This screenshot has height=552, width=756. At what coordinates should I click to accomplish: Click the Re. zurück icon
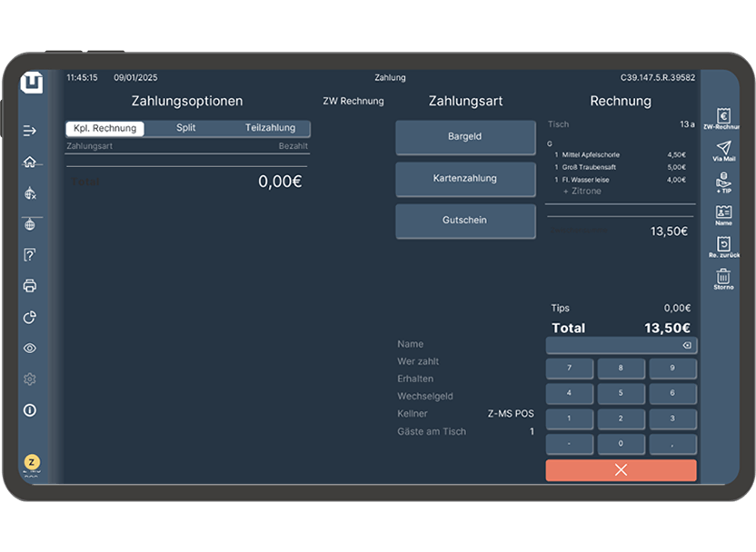coord(723,245)
